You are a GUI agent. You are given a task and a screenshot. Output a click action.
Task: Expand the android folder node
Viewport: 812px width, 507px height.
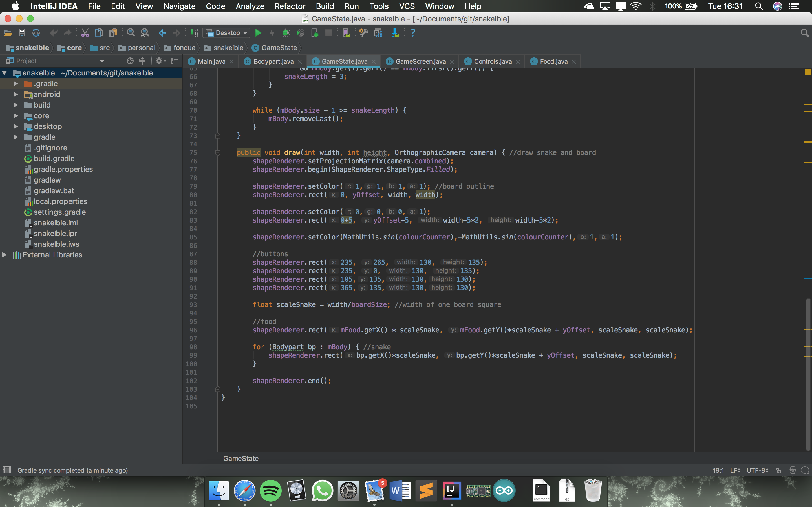pos(16,94)
